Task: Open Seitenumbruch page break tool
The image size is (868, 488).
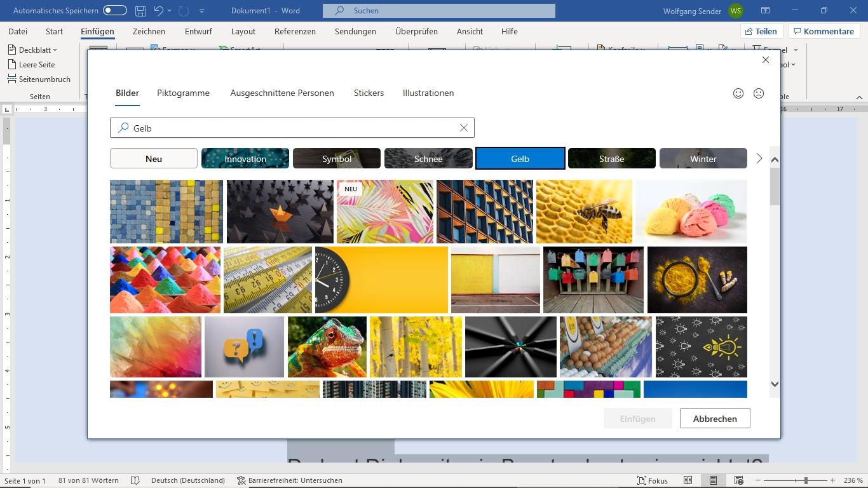Action: tap(39, 79)
